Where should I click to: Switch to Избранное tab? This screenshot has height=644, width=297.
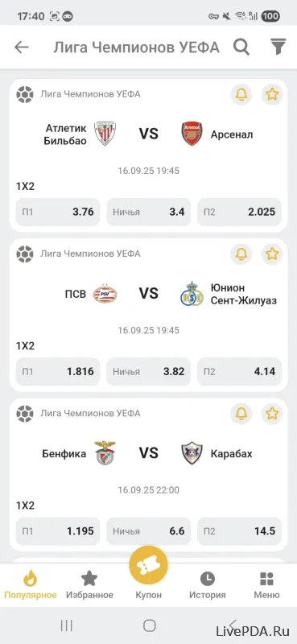click(89, 585)
